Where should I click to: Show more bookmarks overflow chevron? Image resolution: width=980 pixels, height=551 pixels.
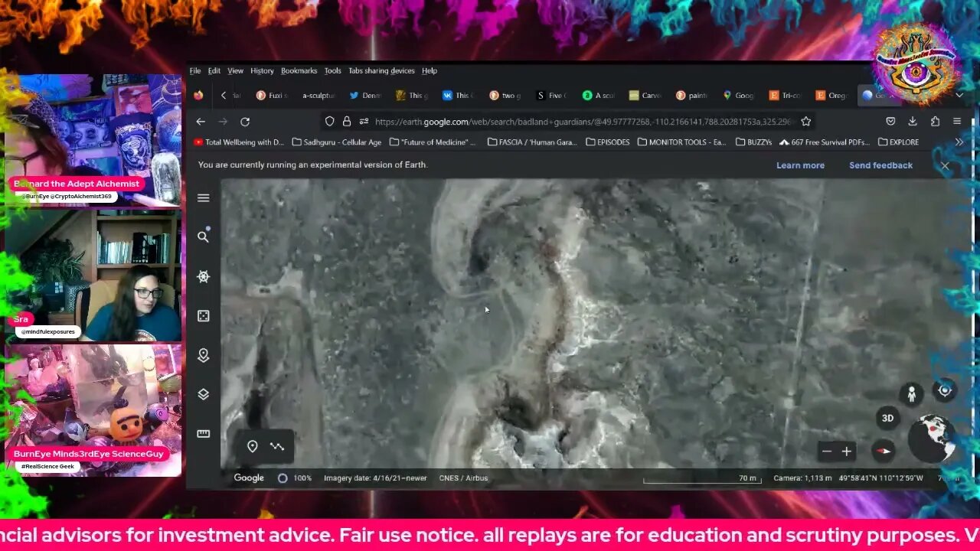pos(959,142)
